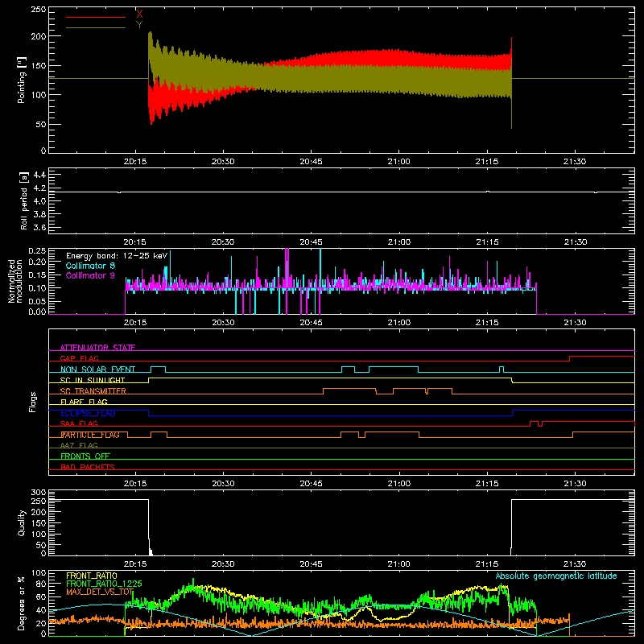
Task: Select the ATTENUATOR_STATE flag label
Action: [97, 348]
